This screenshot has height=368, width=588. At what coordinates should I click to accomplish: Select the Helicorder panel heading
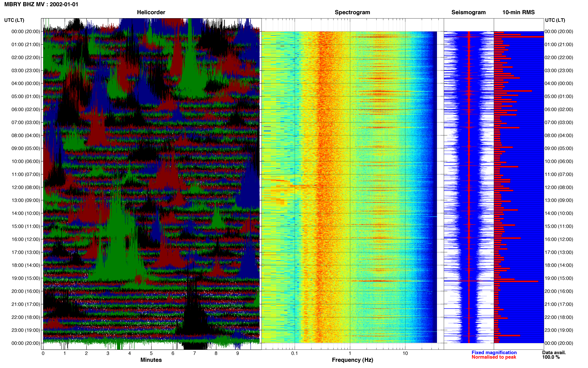151,12
